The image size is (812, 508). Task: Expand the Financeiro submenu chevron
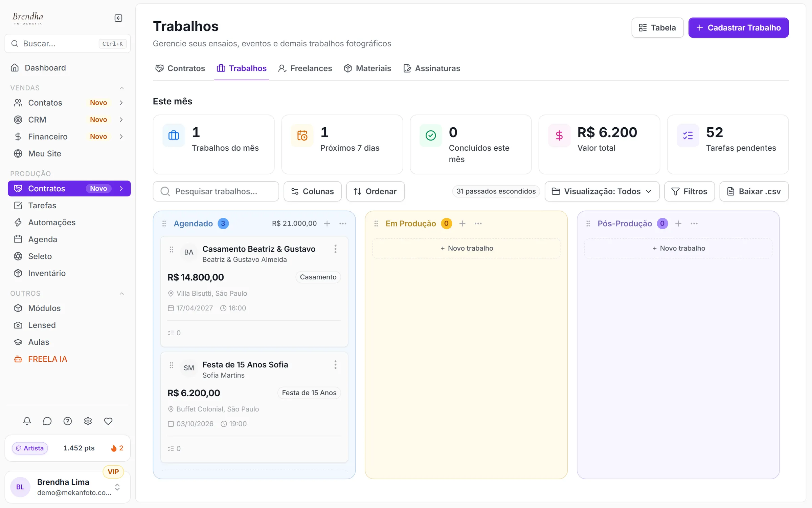(x=121, y=136)
